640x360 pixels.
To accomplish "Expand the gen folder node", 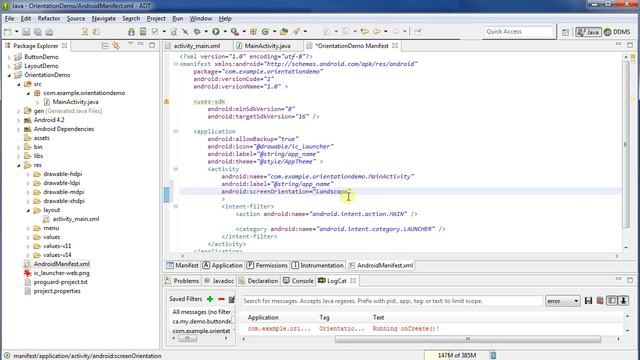I will (18, 111).
